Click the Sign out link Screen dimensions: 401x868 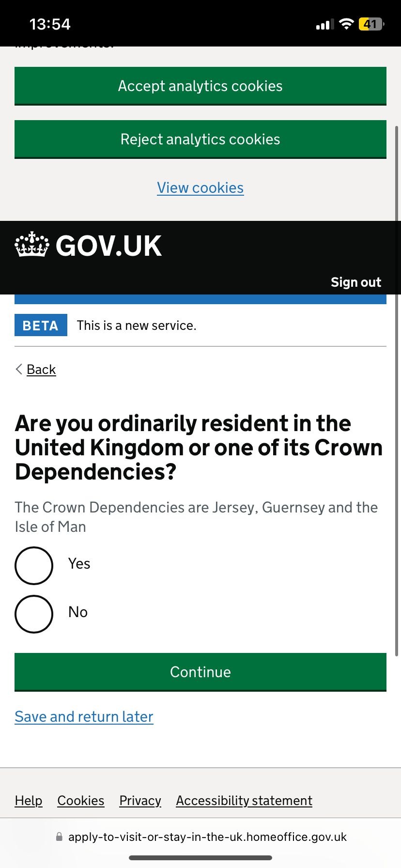356,282
